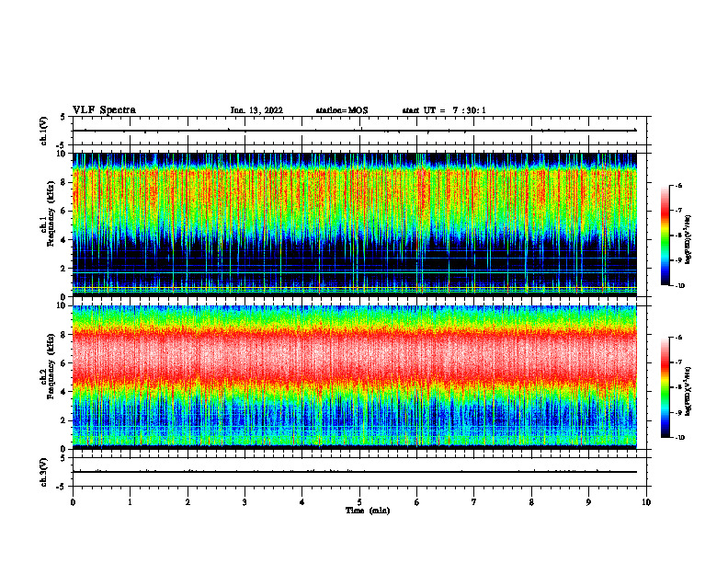This screenshot has height=563, width=728.
Task: Click the ch.1(V) axis label
Action: 44,131
